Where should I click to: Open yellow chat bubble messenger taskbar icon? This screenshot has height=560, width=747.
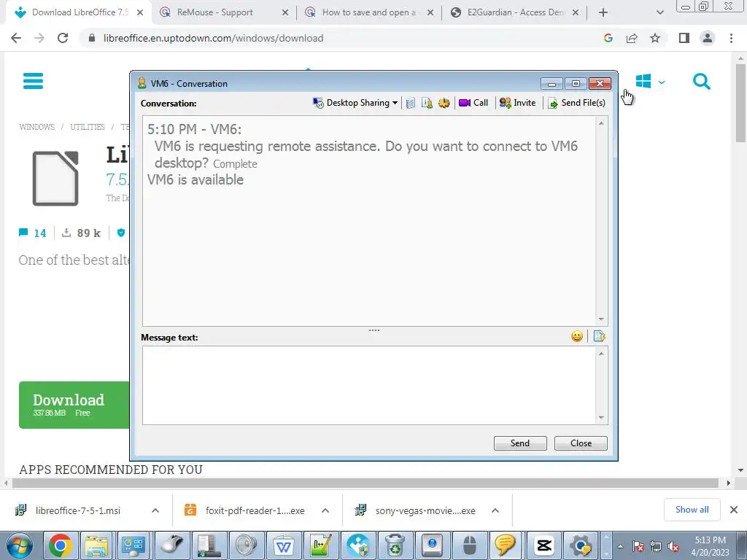click(505, 545)
